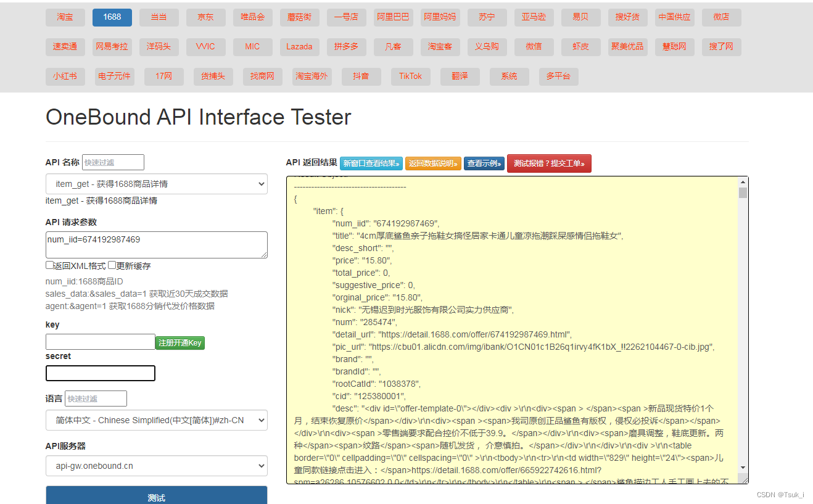The width and height of the screenshot is (813, 504).
Task: Switch to the 拼多多 tab
Action: coord(347,47)
